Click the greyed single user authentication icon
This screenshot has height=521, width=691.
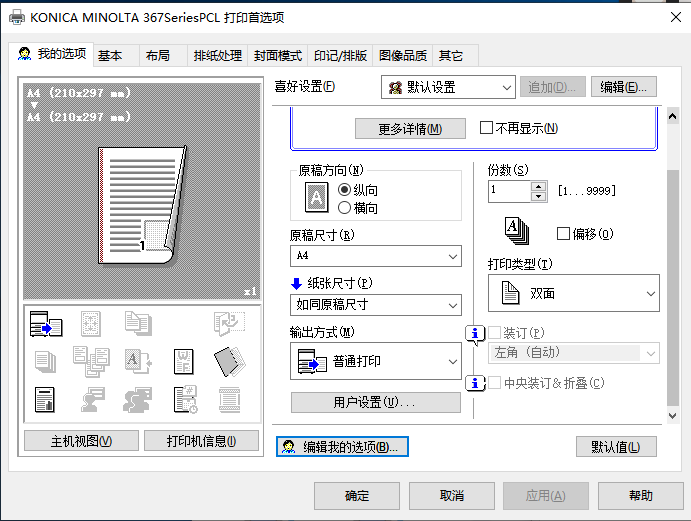pyautogui.click(x=93, y=399)
